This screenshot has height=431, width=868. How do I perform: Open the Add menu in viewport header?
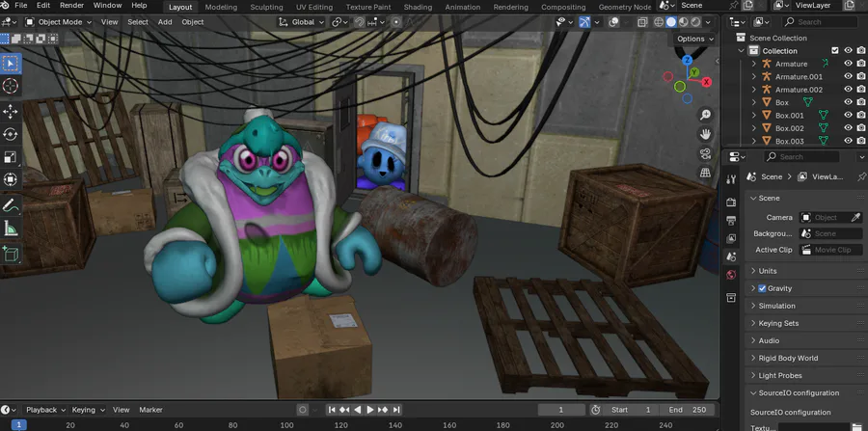[165, 22]
